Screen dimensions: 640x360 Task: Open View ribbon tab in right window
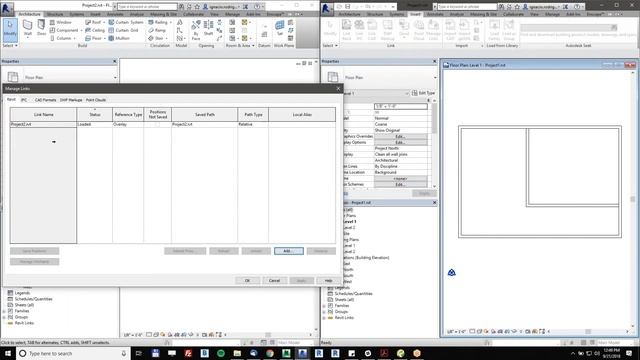pos(534,14)
